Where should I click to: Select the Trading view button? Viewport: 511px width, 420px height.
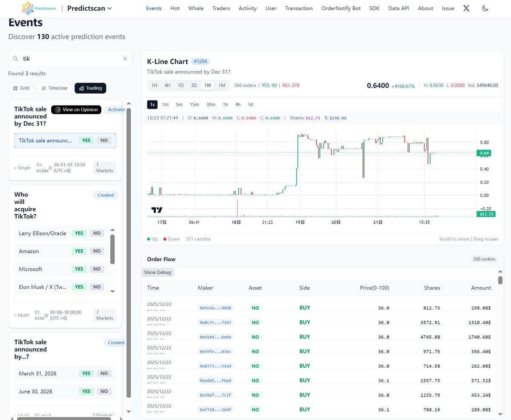click(90, 88)
